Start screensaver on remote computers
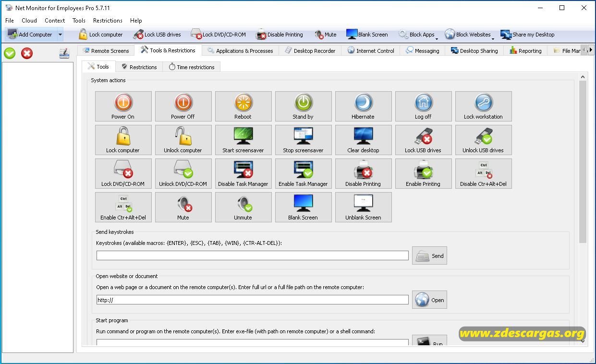 tap(243, 140)
